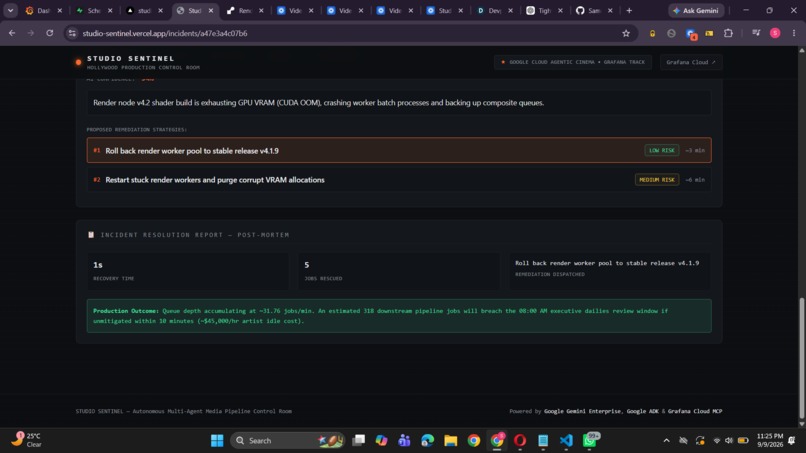Viewport: 806px width, 453px height.
Task: Open the Wi-Fi network icon in the tray
Action: [717, 440]
